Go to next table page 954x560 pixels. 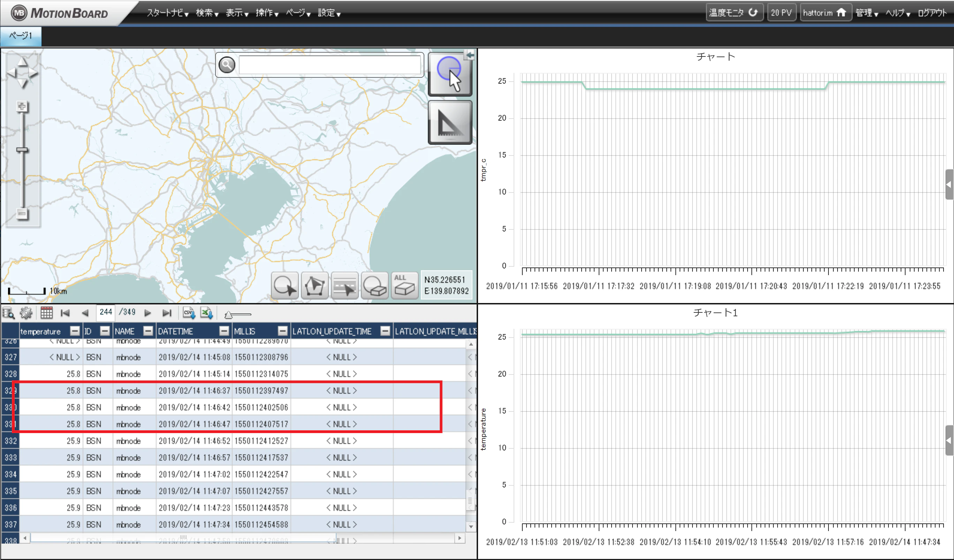click(147, 313)
